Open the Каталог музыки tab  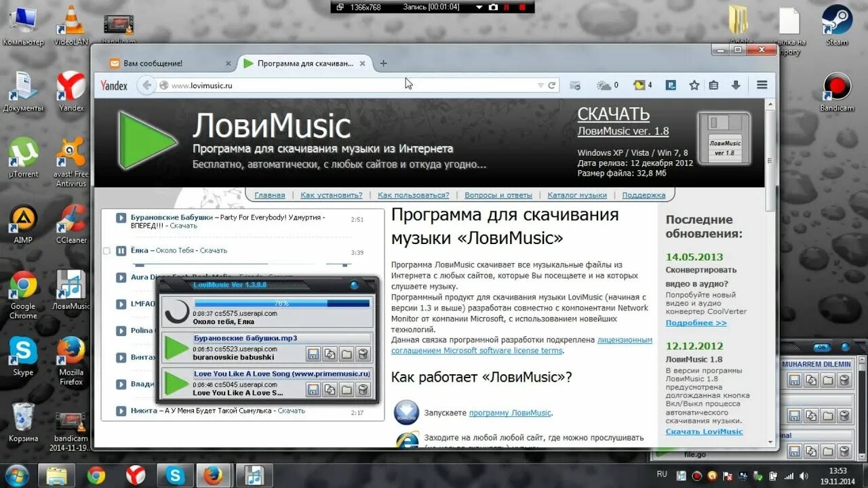577,195
